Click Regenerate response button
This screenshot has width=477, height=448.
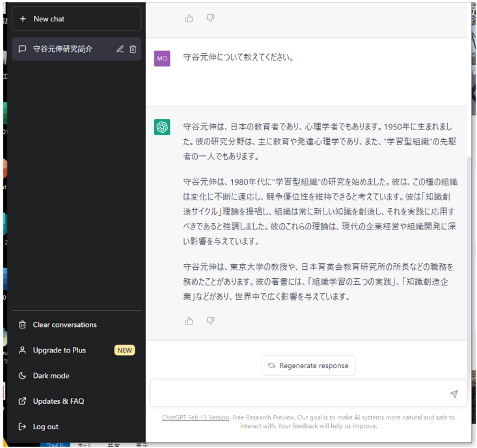[308, 365]
